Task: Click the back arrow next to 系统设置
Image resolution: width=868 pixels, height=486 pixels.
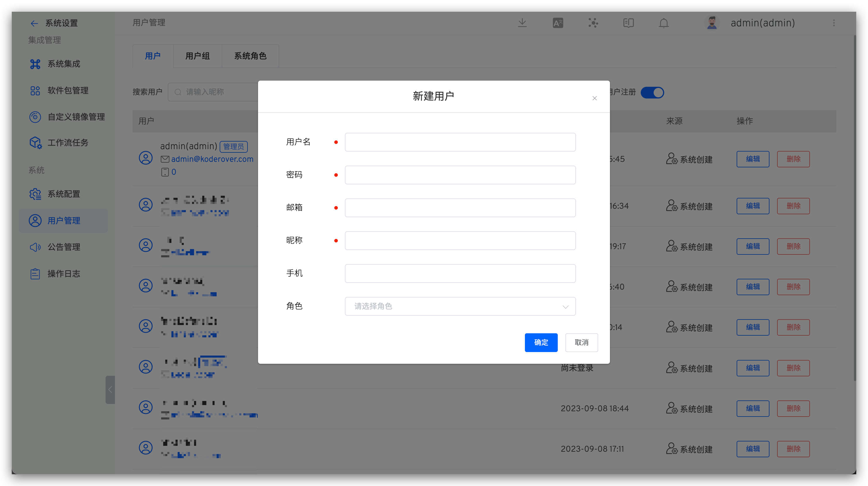Action: 34,23
